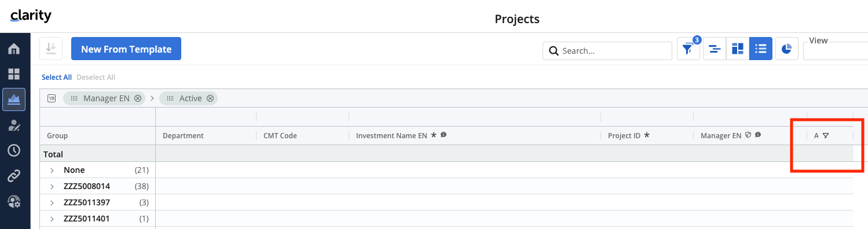This screenshot has width=868, height=229.
Task: Open the dashboard tiles sidebar icon
Action: point(14,74)
